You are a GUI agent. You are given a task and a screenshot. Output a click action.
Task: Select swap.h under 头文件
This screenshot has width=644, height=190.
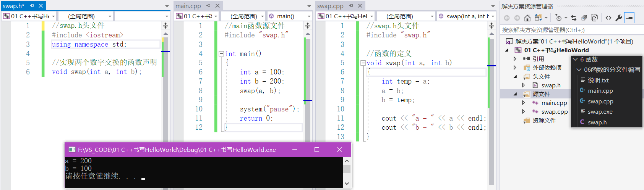click(x=551, y=85)
